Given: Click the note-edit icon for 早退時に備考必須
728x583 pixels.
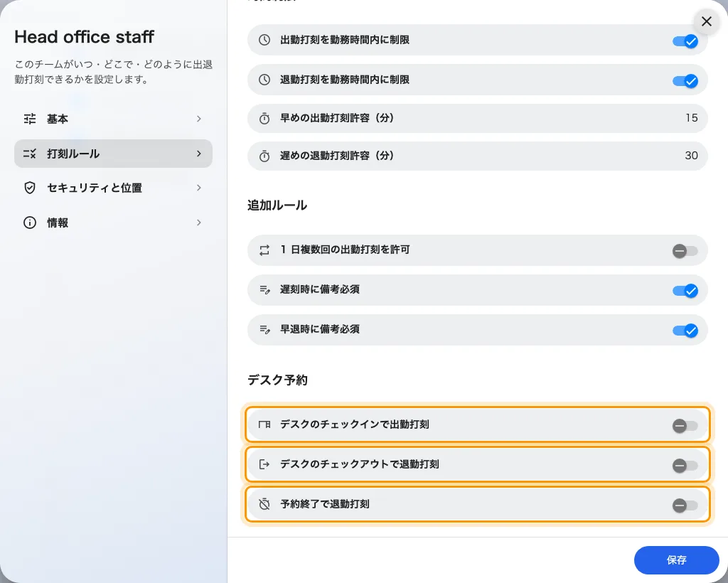Looking at the screenshot, I should pos(264,330).
